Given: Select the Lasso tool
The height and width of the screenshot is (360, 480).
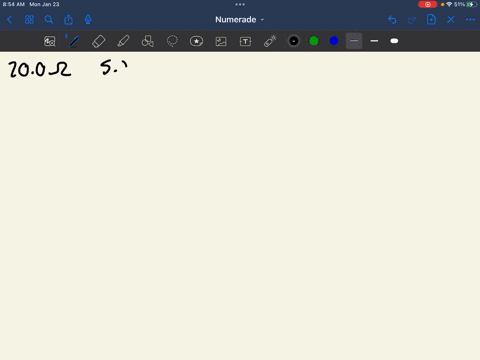Looking at the screenshot, I should [172, 41].
